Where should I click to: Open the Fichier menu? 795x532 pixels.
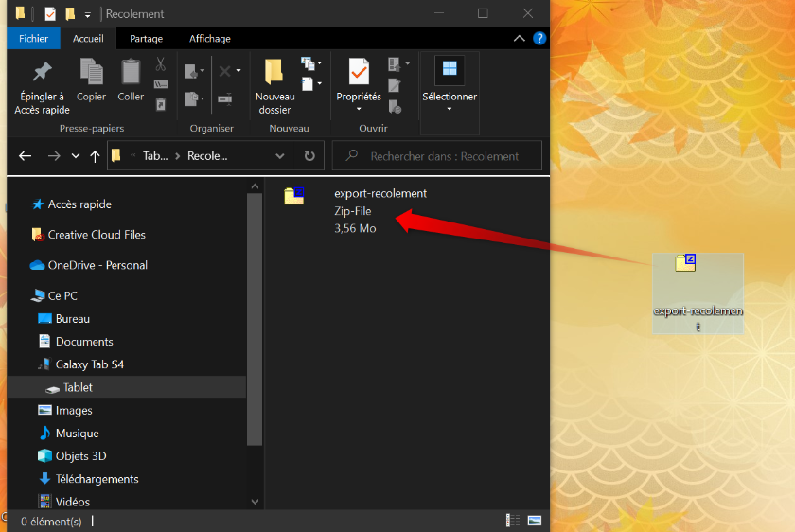click(x=33, y=39)
